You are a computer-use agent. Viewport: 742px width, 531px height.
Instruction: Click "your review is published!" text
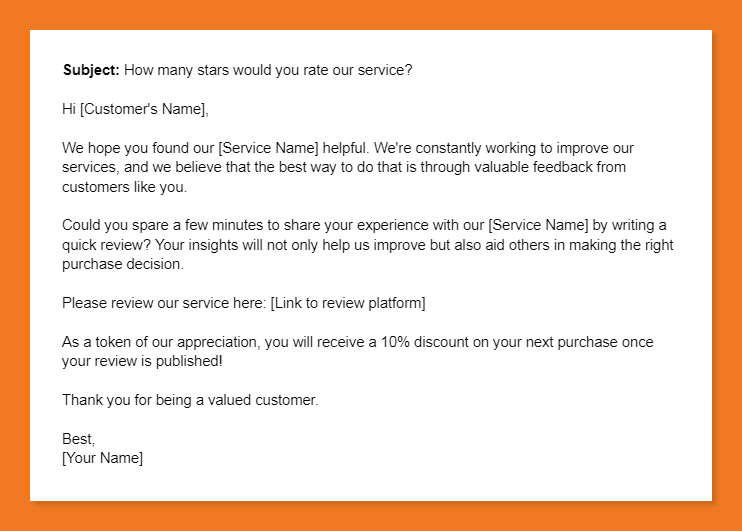coord(142,361)
